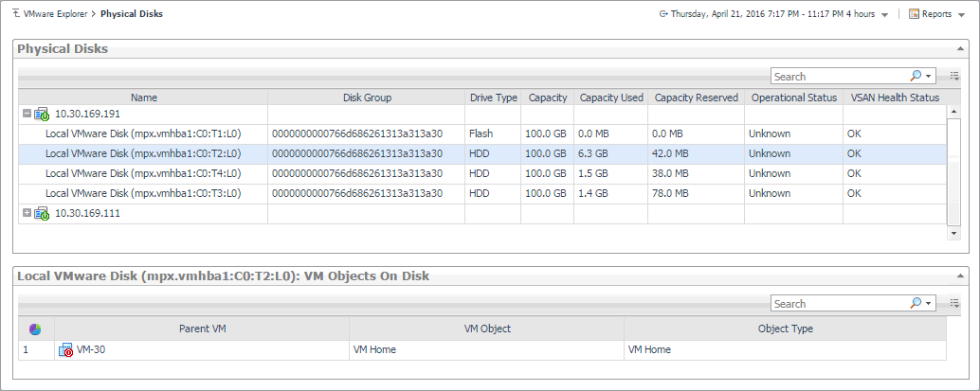Sort by the Capacity Used column header
This screenshot has width=980, height=391.
click(x=610, y=98)
